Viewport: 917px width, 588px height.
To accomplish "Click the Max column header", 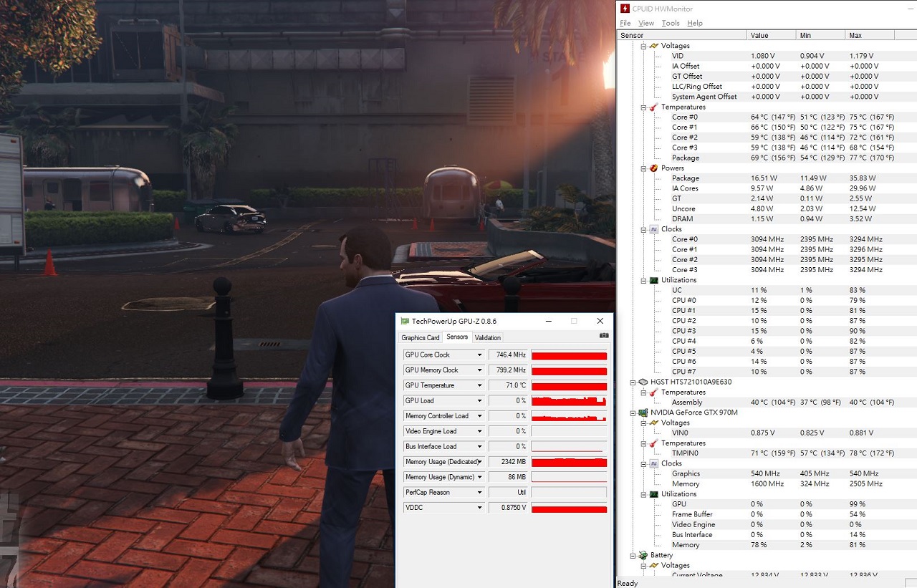I will click(x=869, y=35).
